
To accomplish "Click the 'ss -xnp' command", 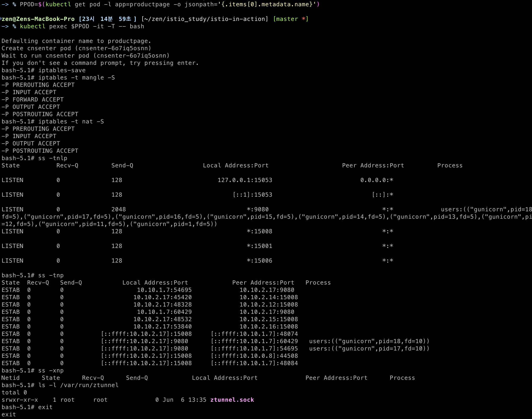I will coord(51,371).
